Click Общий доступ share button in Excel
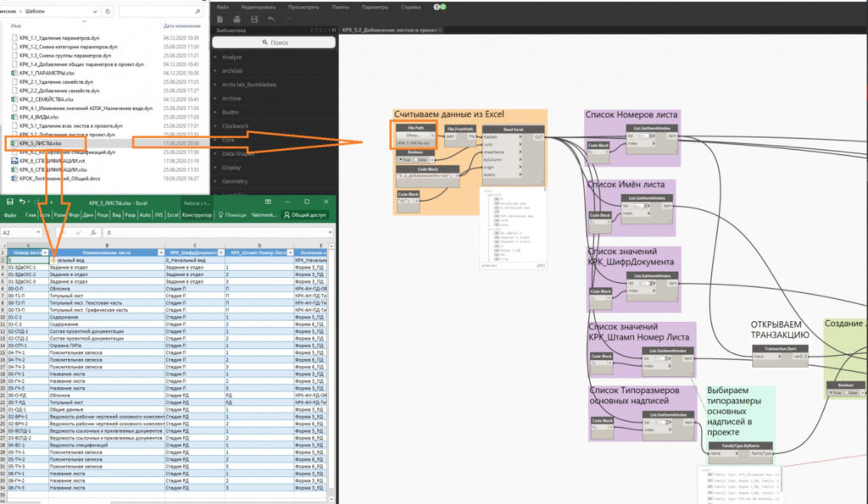This screenshot has height=504, width=868. 305,214
